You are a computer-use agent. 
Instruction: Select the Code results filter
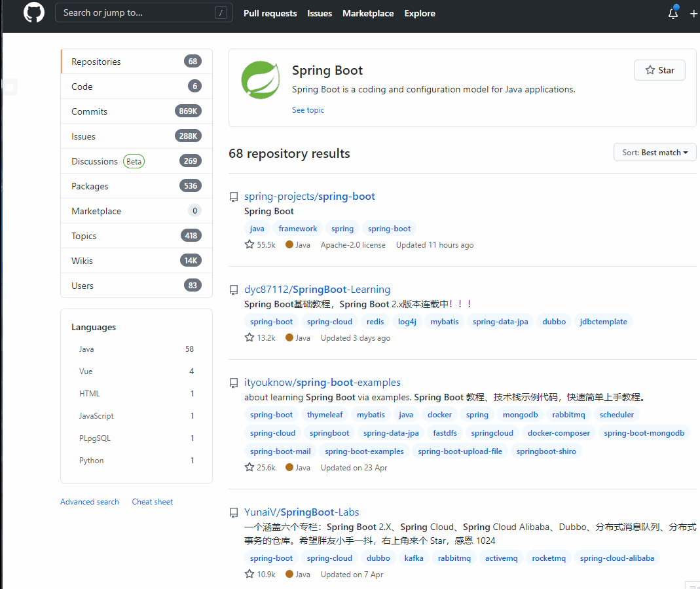tap(137, 86)
